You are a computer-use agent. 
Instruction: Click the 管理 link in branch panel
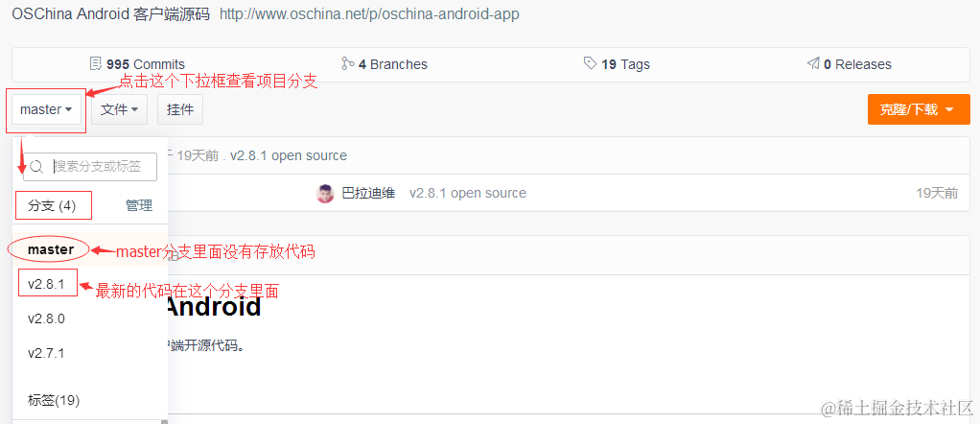click(x=139, y=205)
